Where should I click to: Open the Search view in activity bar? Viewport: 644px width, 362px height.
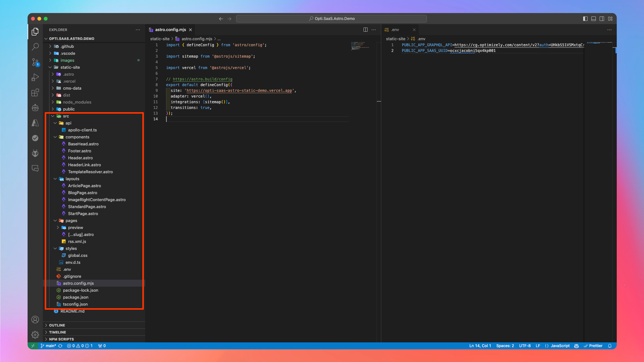[x=35, y=47]
